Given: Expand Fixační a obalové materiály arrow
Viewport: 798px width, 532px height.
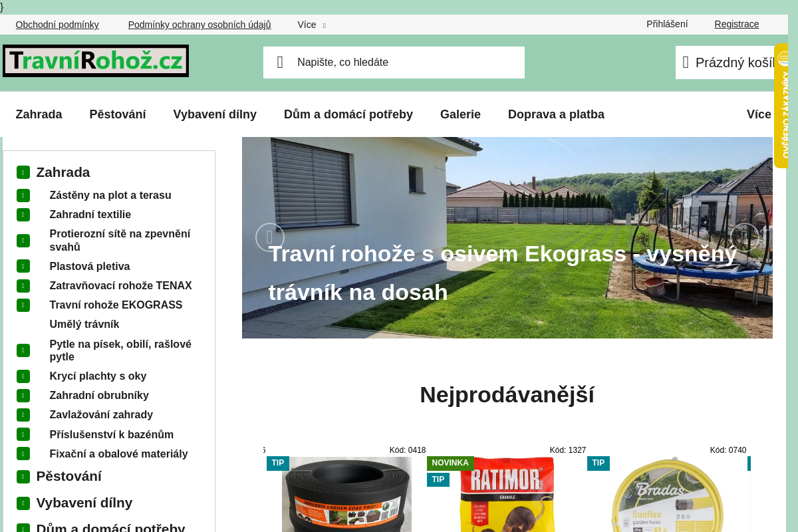Looking at the screenshot, I should 23,454.
